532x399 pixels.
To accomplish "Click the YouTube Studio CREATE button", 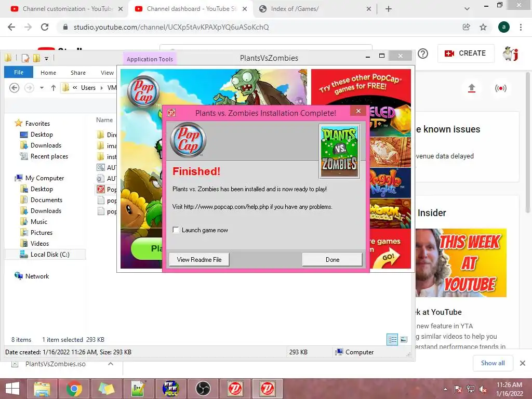I will click(465, 54).
